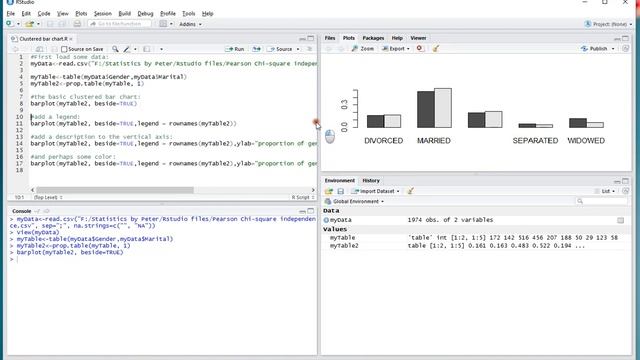Select the Clustered bar chart.R tab

point(43,39)
